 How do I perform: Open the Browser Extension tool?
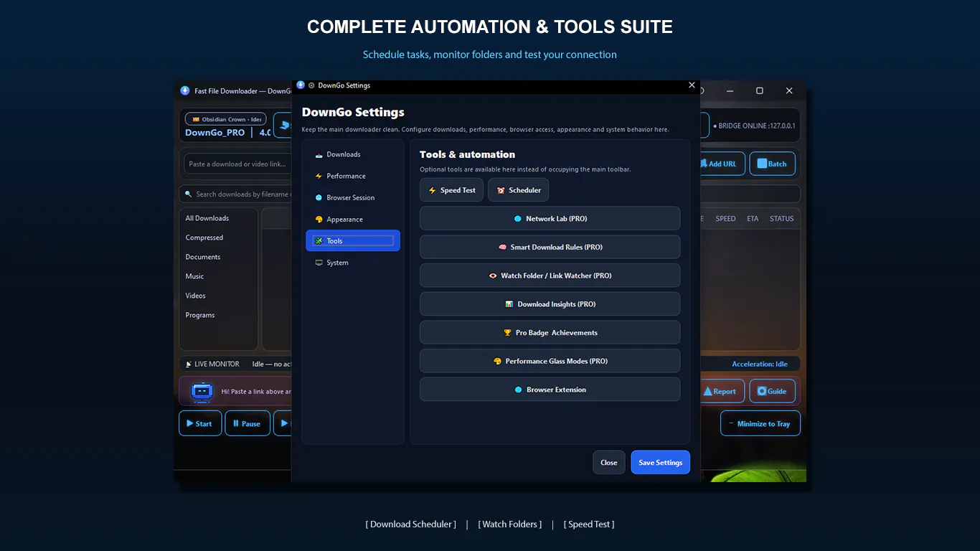click(550, 390)
